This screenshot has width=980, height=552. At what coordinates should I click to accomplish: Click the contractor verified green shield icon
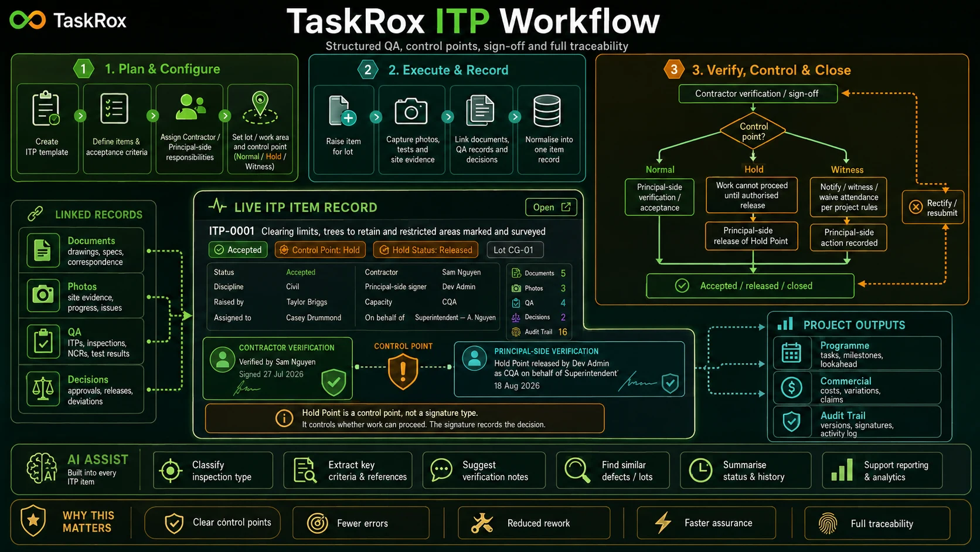[x=334, y=382]
